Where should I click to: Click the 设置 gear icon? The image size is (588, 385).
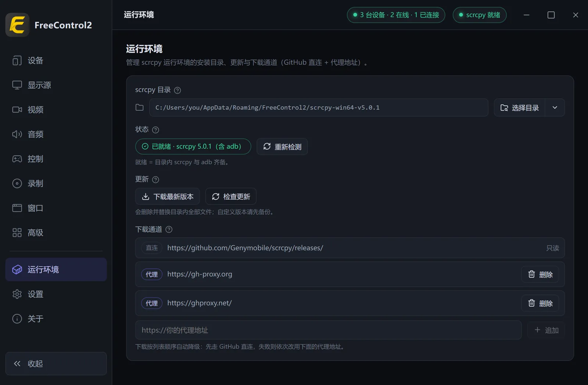tap(17, 294)
